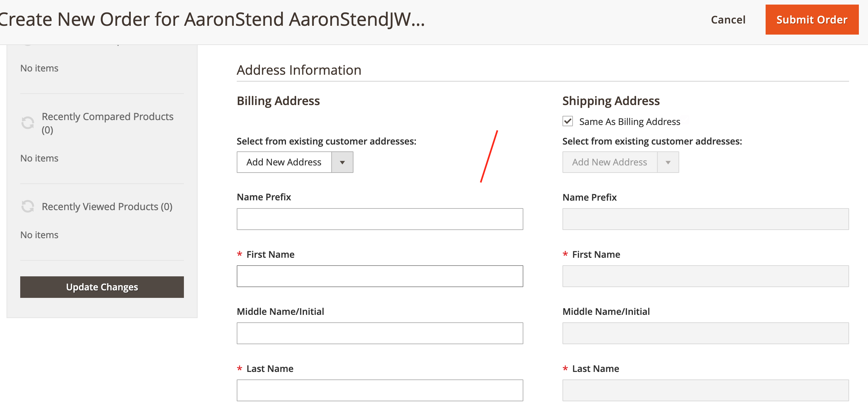Click the shipping Name Prefix field
Screen dimensions: 868x415
point(705,219)
